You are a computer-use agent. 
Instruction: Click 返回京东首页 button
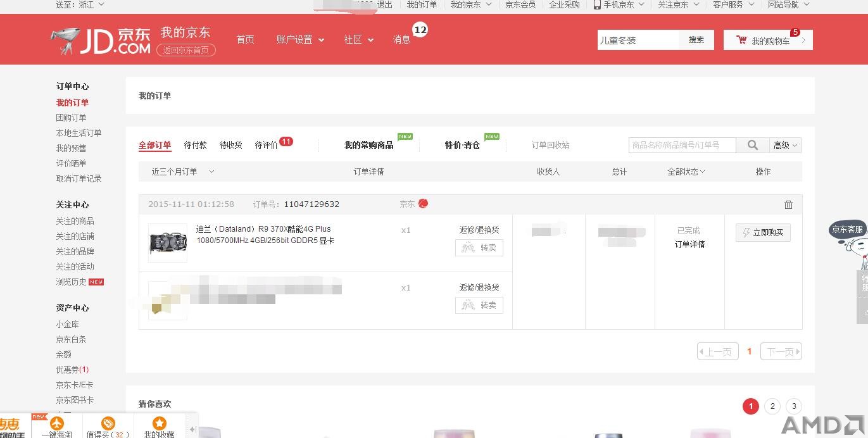(x=186, y=50)
